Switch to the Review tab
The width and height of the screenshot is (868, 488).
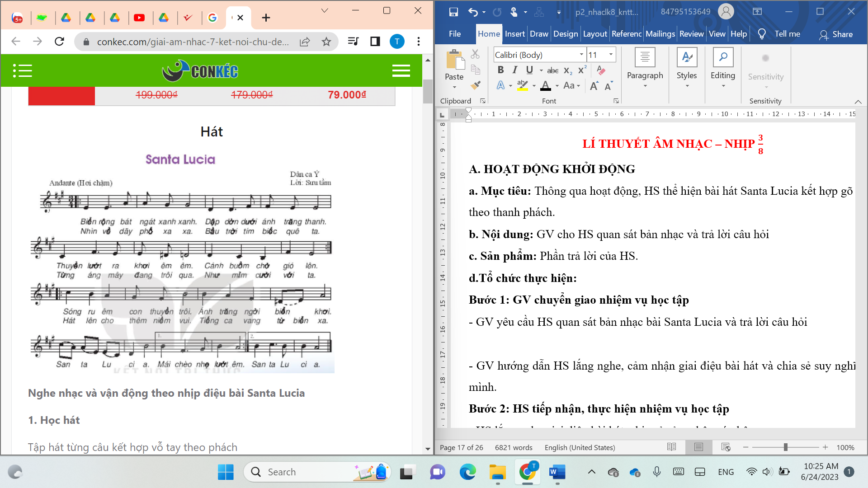(x=691, y=34)
